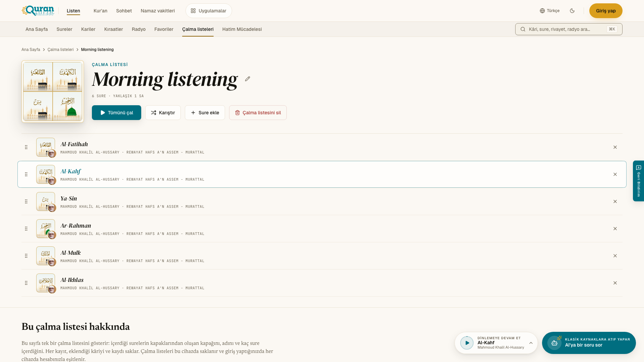Delete playlist via Çalma listesini sil
The width and height of the screenshot is (644, 362).
coord(258,113)
